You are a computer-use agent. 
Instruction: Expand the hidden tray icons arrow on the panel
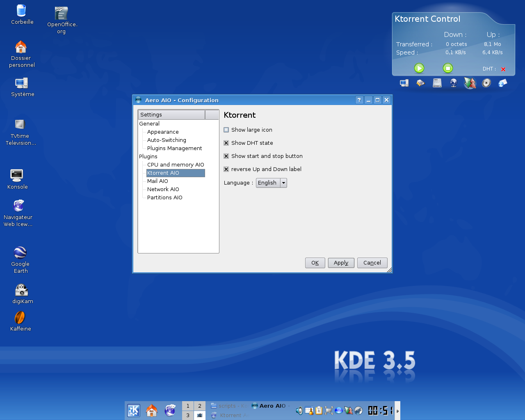(397, 411)
